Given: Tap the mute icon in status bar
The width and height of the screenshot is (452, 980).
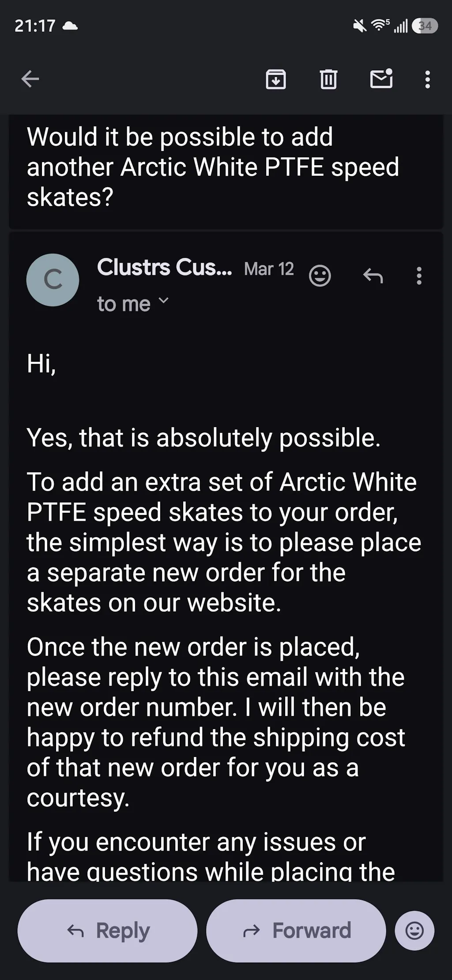Looking at the screenshot, I should click(359, 26).
